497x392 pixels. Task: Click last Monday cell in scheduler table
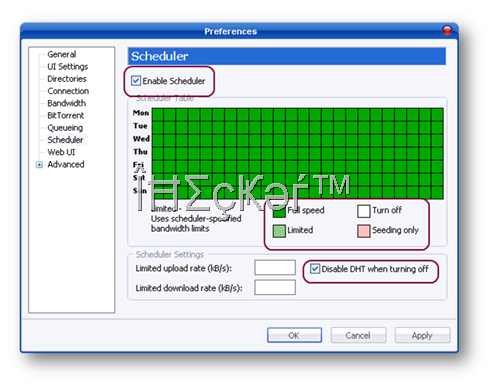coord(437,115)
